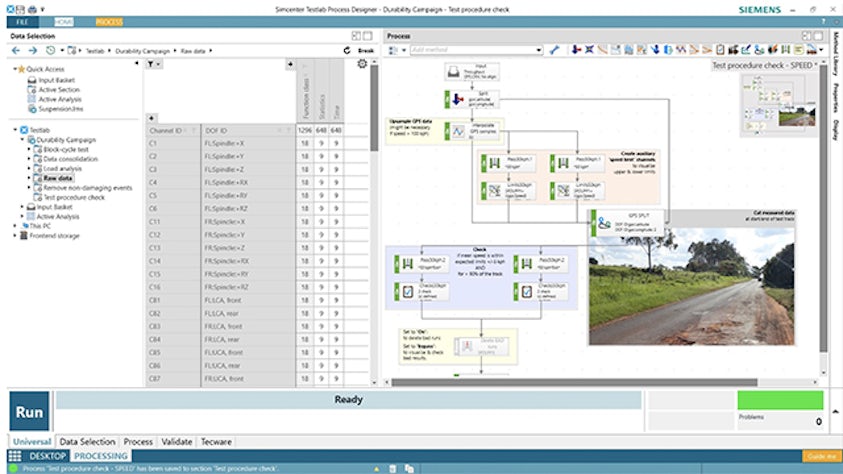Open the Validate bottom tab
The width and height of the screenshot is (843, 474).
(176, 442)
